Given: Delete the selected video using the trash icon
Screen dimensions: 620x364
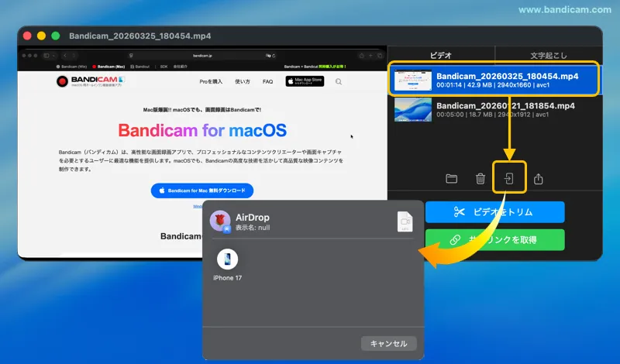Looking at the screenshot, I should pyautogui.click(x=480, y=179).
